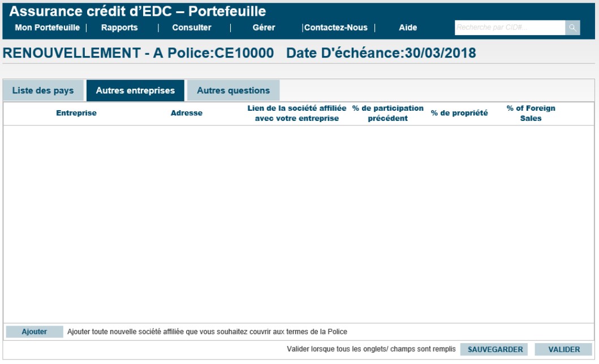Open the Rapports menu
Viewport: 599px width, 364px height.
[x=119, y=28]
